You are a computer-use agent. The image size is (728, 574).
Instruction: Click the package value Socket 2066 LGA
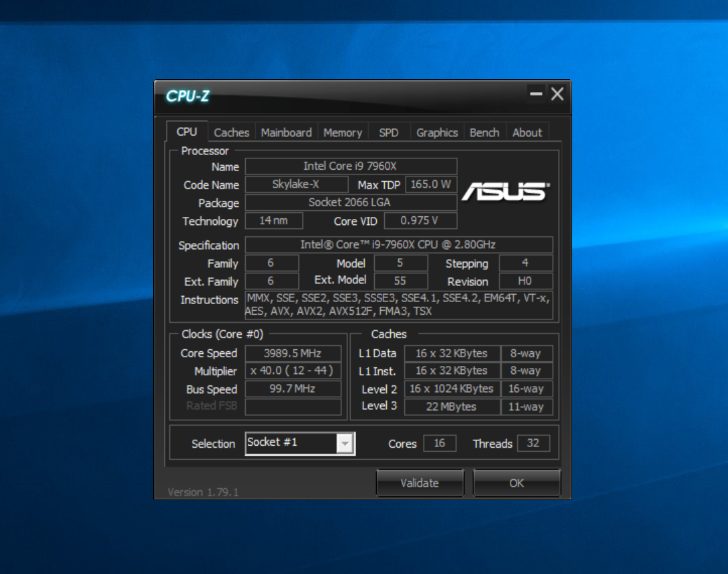[x=351, y=202]
